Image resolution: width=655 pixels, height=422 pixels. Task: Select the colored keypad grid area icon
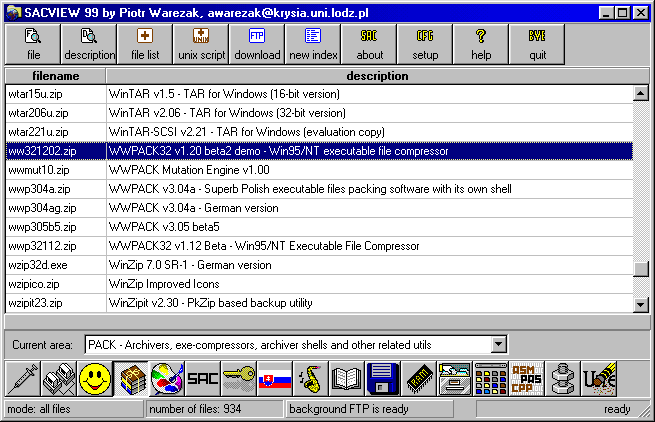click(490, 379)
